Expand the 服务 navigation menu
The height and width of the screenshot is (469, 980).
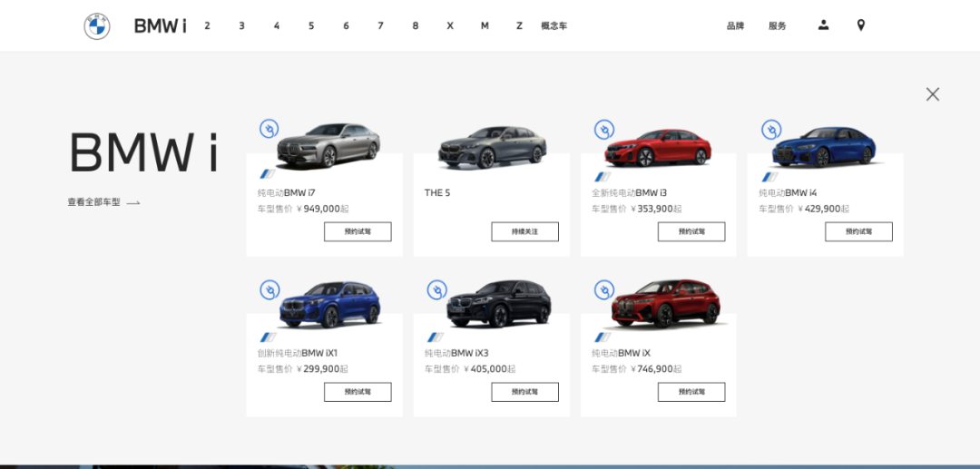point(777,26)
